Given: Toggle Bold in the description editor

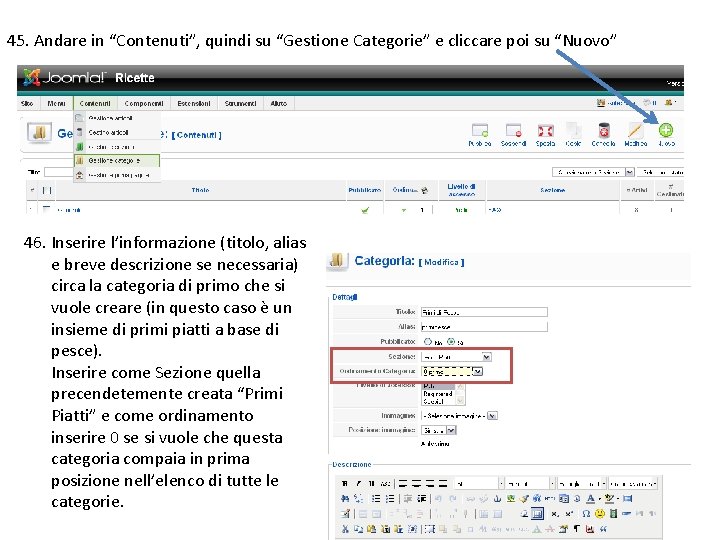Looking at the screenshot, I should pos(345,484).
